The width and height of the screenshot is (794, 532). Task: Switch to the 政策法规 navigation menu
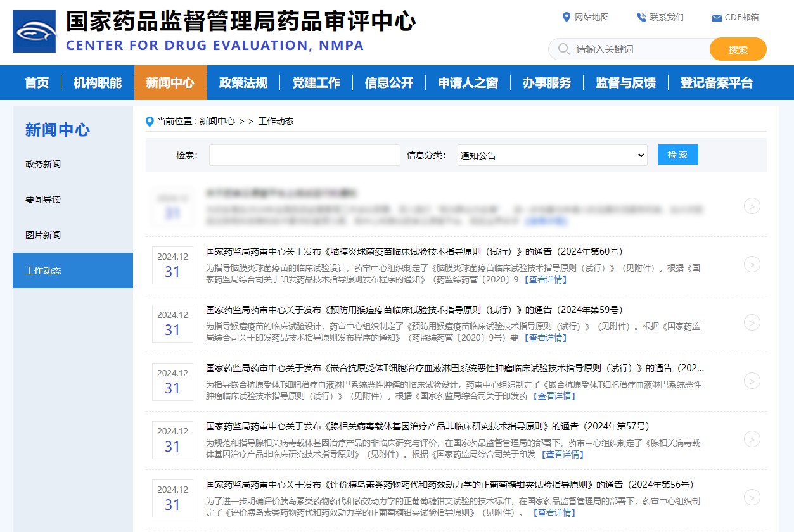pos(243,82)
